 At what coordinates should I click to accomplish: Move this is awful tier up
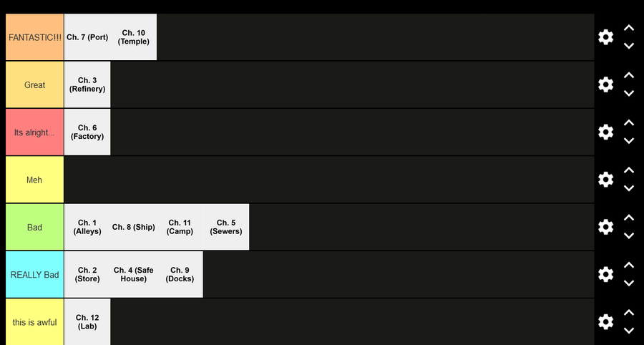[629, 313]
